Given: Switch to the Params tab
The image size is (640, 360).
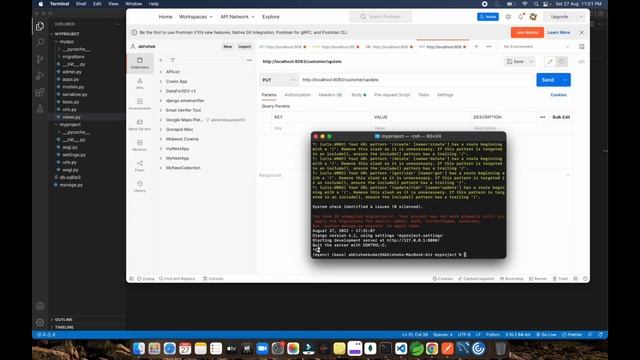Looking at the screenshot, I should [x=269, y=95].
